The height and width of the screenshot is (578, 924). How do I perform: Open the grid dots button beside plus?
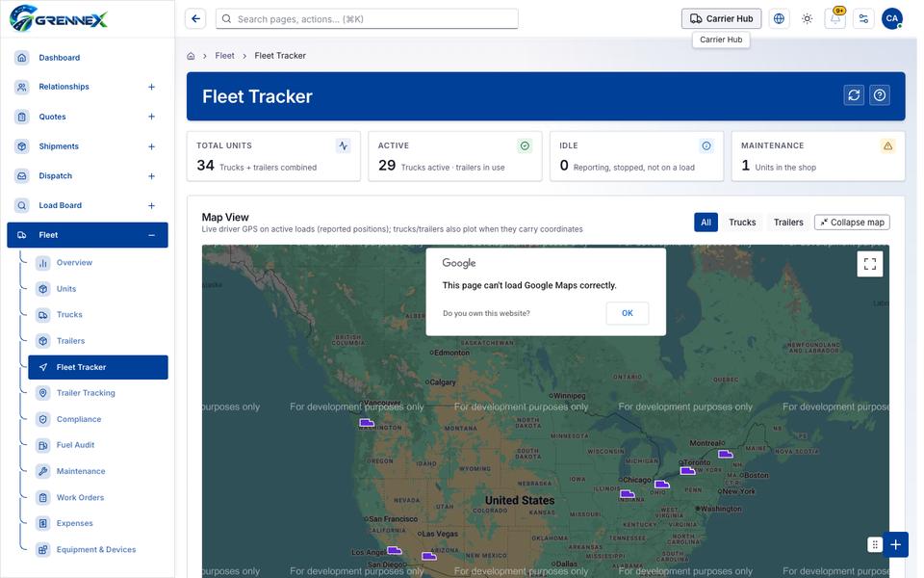click(x=875, y=544)
